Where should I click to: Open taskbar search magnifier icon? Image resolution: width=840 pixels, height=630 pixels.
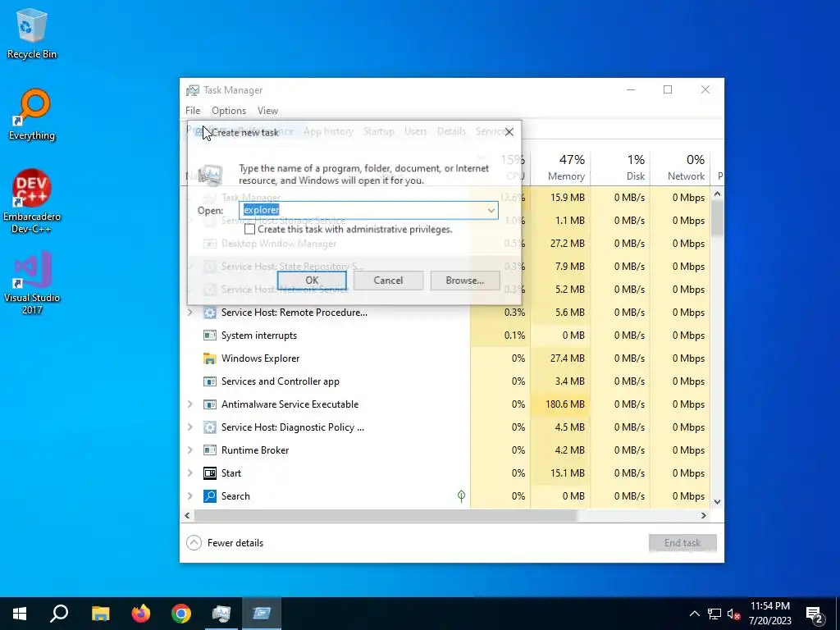pyautogui.click(x=59, y=614)
